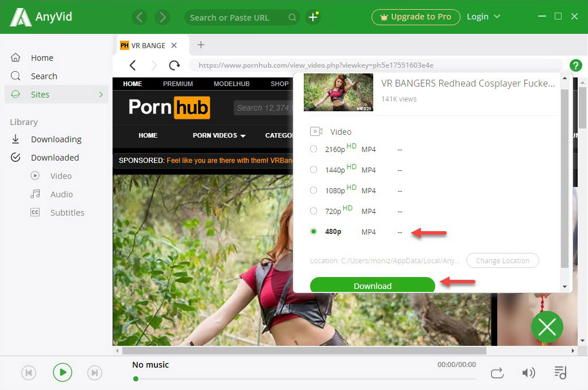Click the horizontal scrollbar left arrow

[x=117, y=350]
